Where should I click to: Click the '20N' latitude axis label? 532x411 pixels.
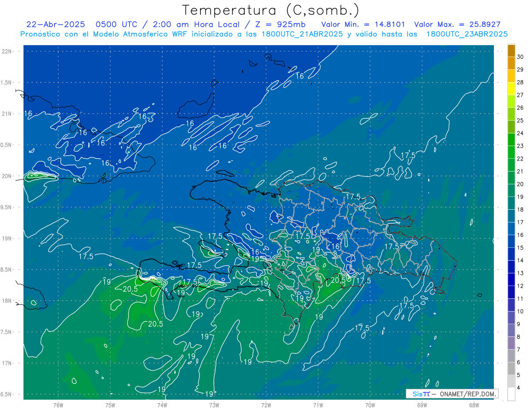pyautogui.click(x=7, y=176)
